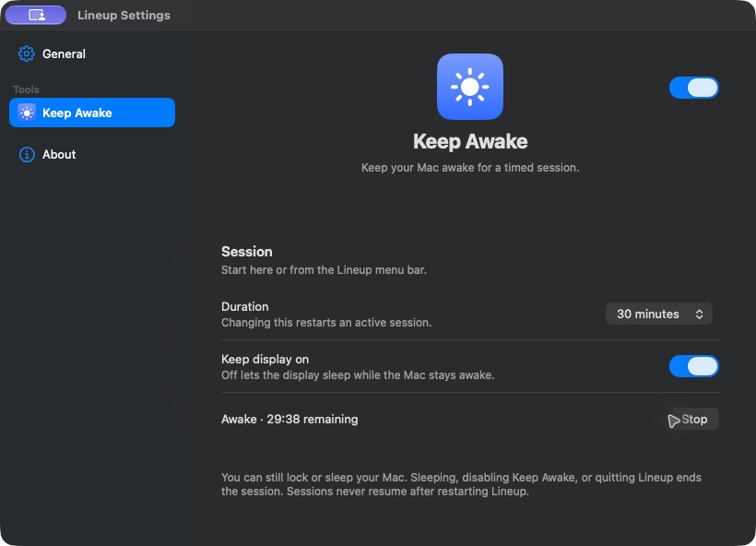
Task: Click the Lineup Settings window title
Action: point(124,16)
